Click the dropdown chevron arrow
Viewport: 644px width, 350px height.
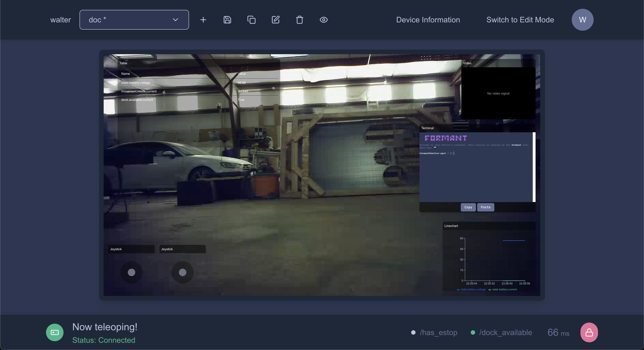pos(175,20)
